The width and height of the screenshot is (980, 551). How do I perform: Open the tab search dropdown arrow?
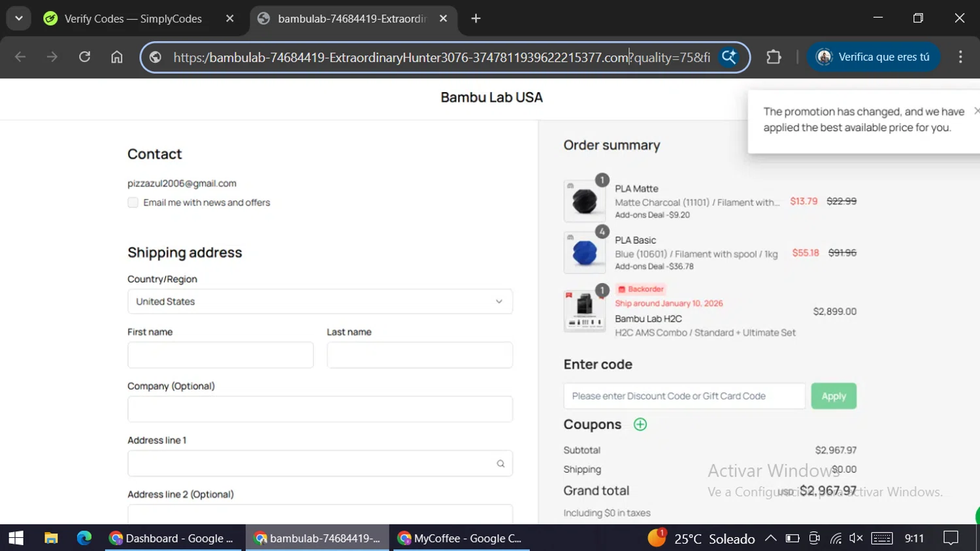click(x=19, y=18)
